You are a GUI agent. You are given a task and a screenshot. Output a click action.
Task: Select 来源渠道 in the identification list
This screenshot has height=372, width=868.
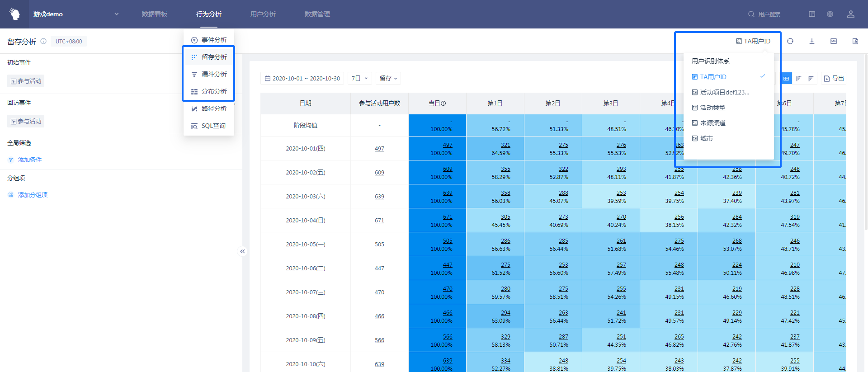712,123
